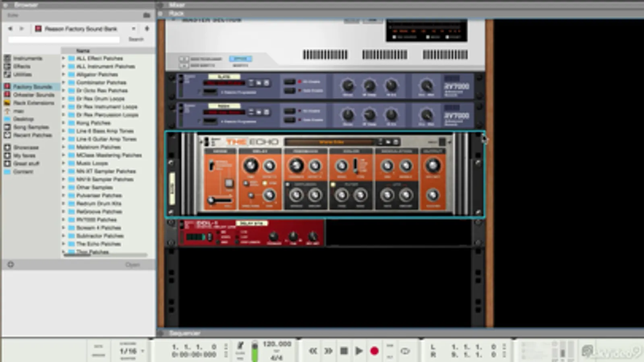Expand second RV7000 Remote Programmer

click(x=199, y=121)
